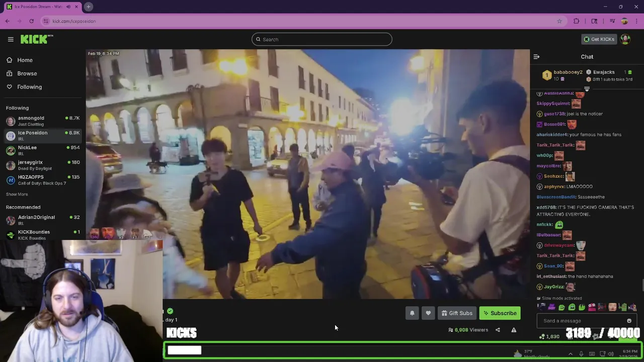
Task: Open chat user zephyrvx's profile
Action: pos(554,187)
